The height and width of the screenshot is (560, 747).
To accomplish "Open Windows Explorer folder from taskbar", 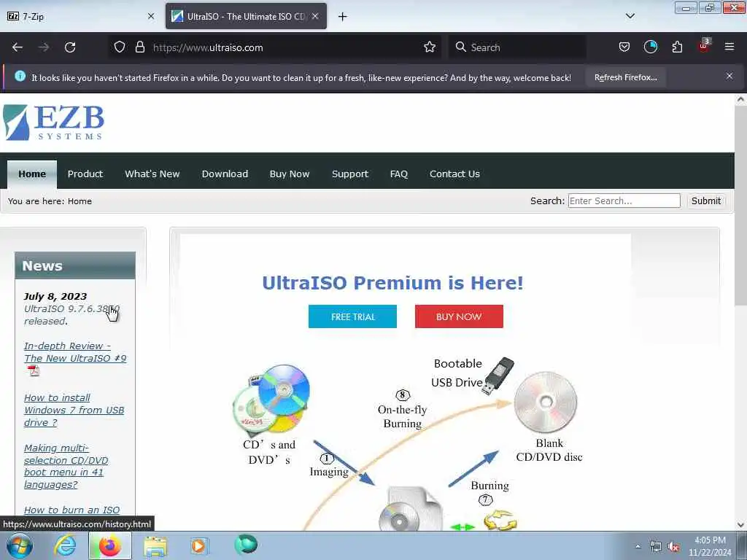I will (155, 546).
